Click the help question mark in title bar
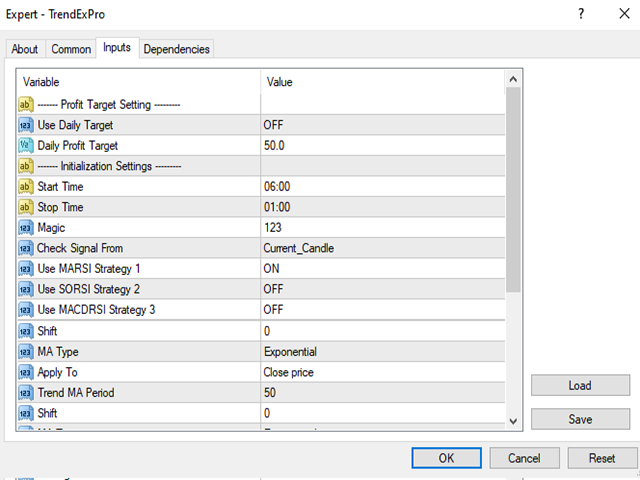Viewport: 640px width, 480px height. point(581,14)
